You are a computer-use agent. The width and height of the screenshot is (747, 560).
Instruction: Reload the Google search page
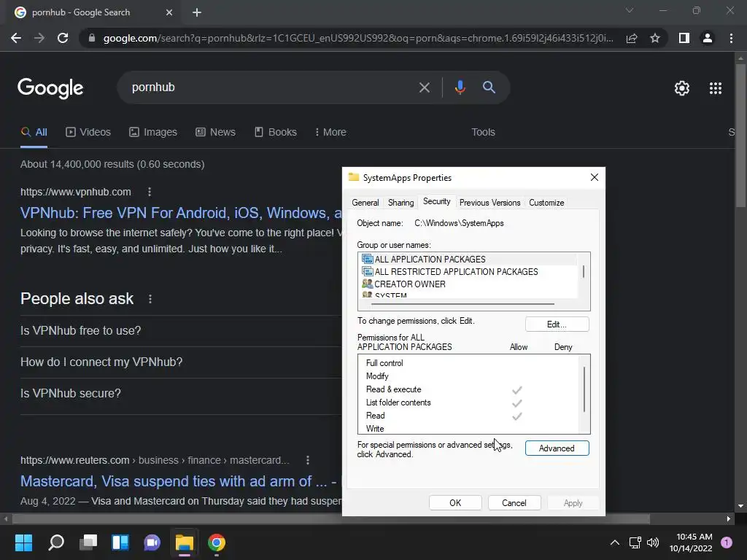[x=63, y=38]
